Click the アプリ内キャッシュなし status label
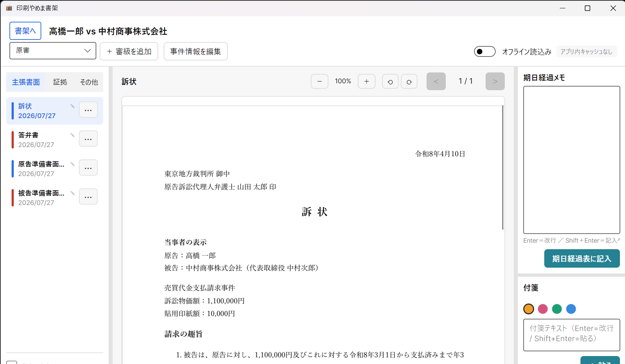 586,51
